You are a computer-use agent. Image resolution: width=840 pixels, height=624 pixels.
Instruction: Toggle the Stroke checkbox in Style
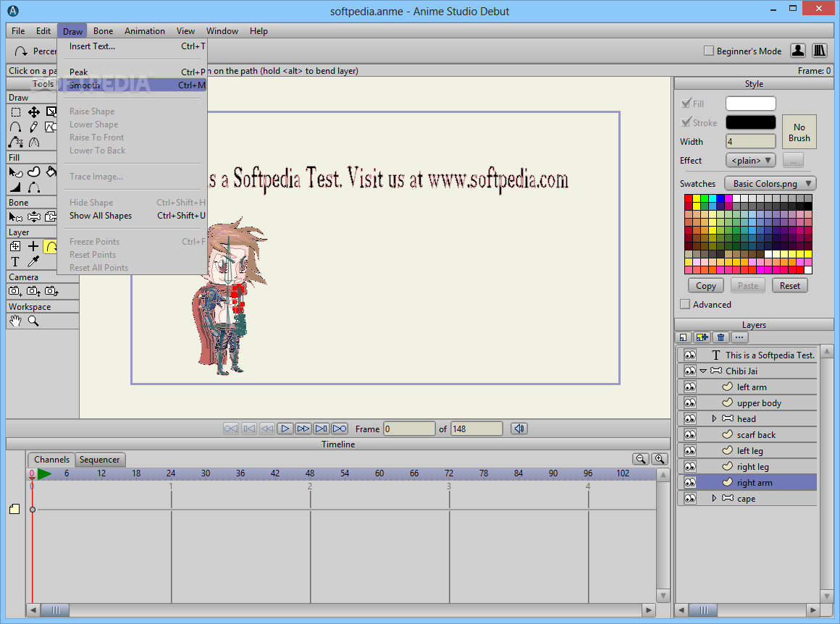pyautogui.click(x=685, y=122)
